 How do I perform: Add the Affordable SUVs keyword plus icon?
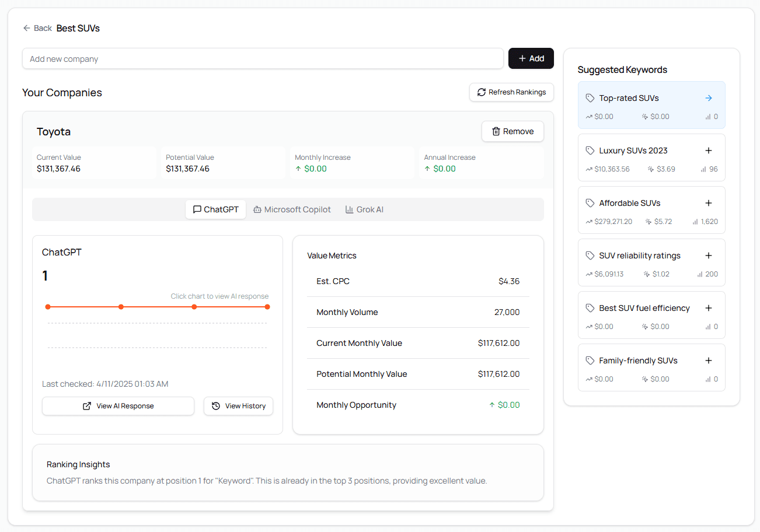click(709, 203)
